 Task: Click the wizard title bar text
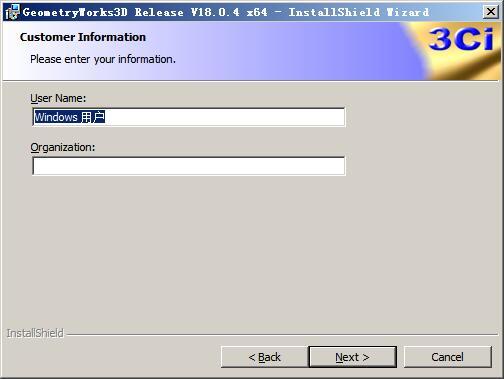click(226, 12)
